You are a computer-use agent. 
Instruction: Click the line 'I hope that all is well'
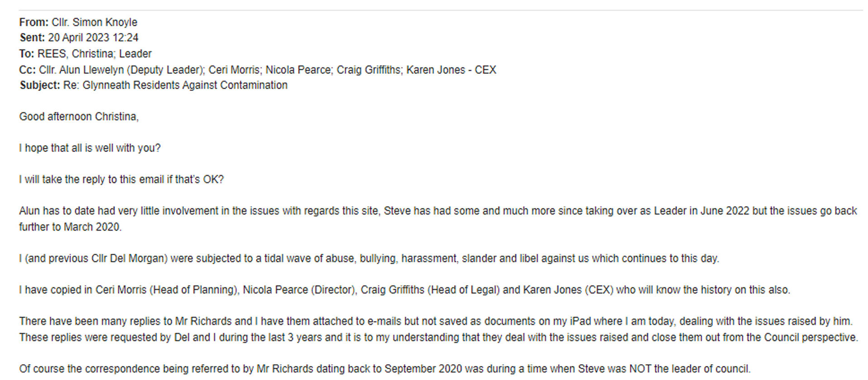[89, 148]
